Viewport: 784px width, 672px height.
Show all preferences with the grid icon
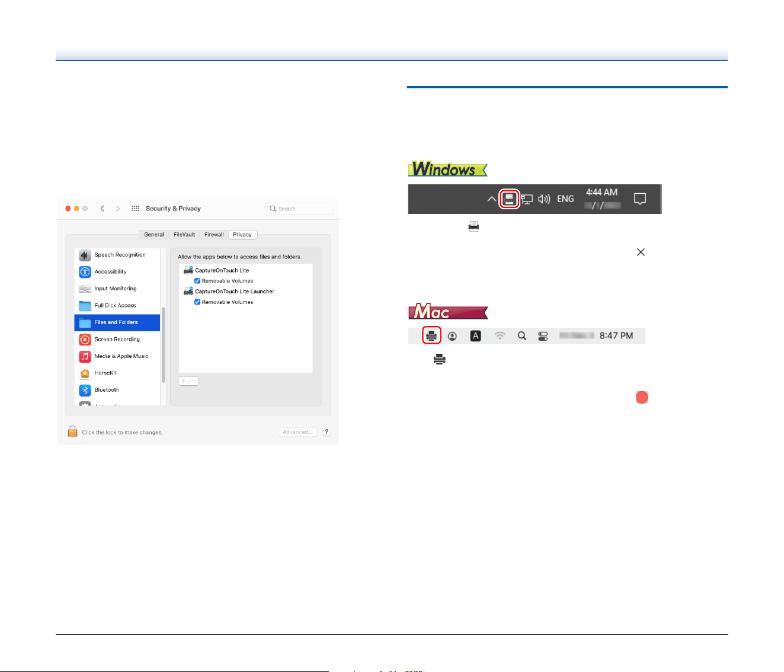tap(135, 209)
